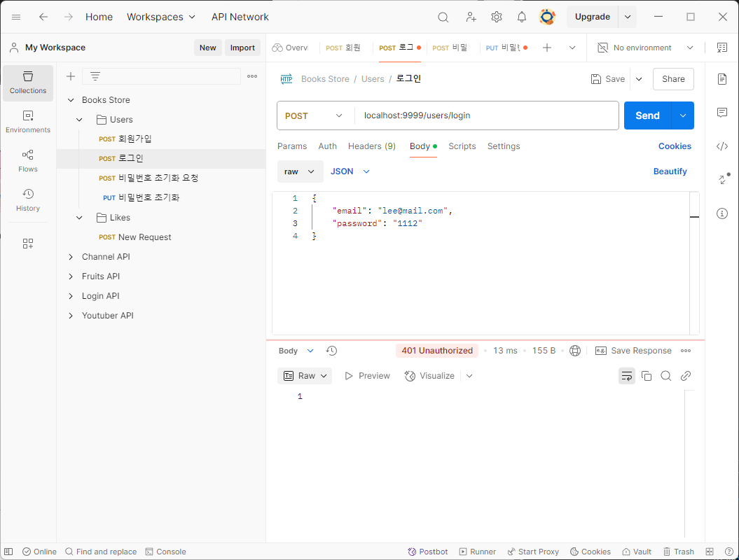Go forward with the right arrow
This screenshot has width=739, height=560.
coord(69,17)
